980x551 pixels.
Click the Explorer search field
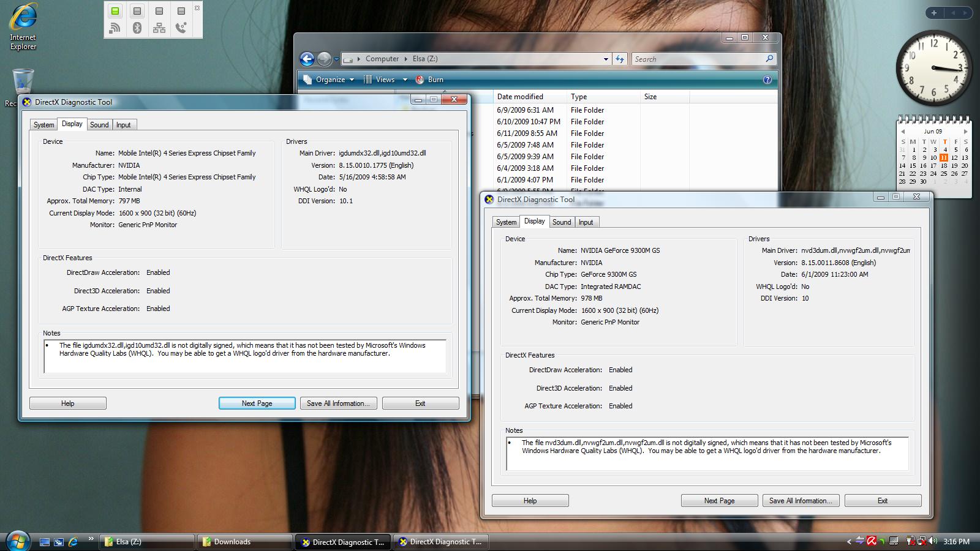coord(698,59)
